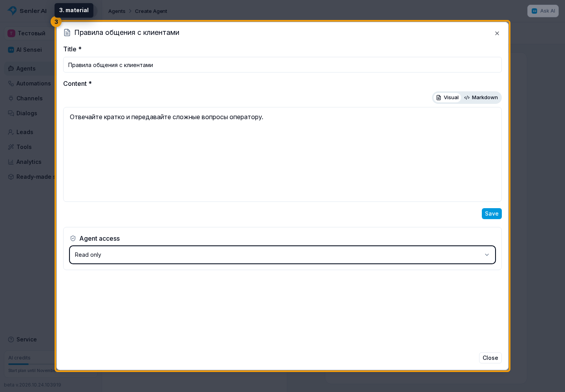Click the Ask AI button
The height and width of the screenshot is (392, 565).
(543, 11)
